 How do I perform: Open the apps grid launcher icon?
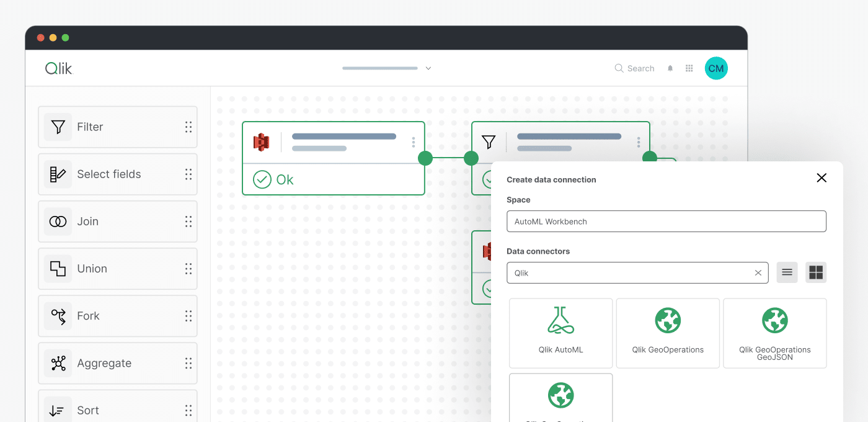point(689,68)
